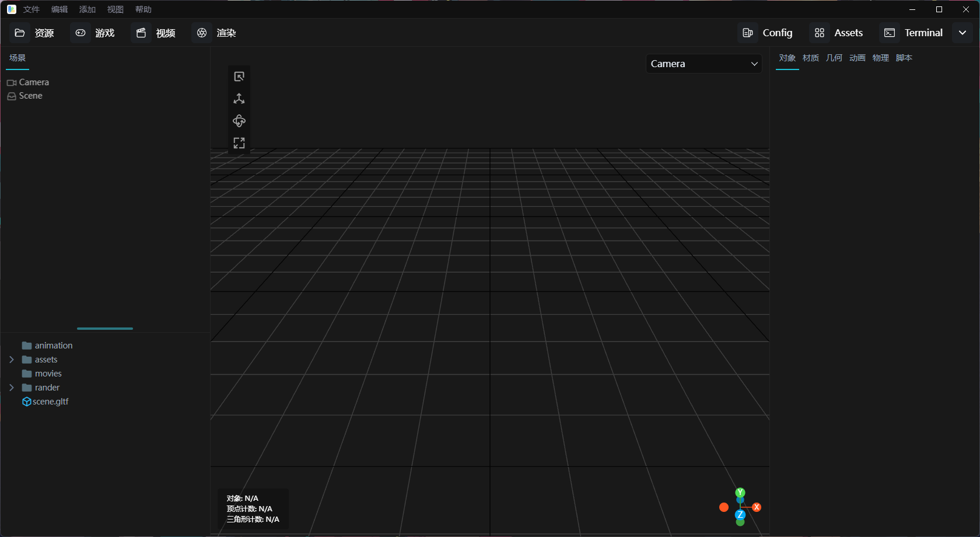Click the Scene node icon in scene tree
Screen dimensions: 980x537
pyautogui.click(x=12, y=96)
